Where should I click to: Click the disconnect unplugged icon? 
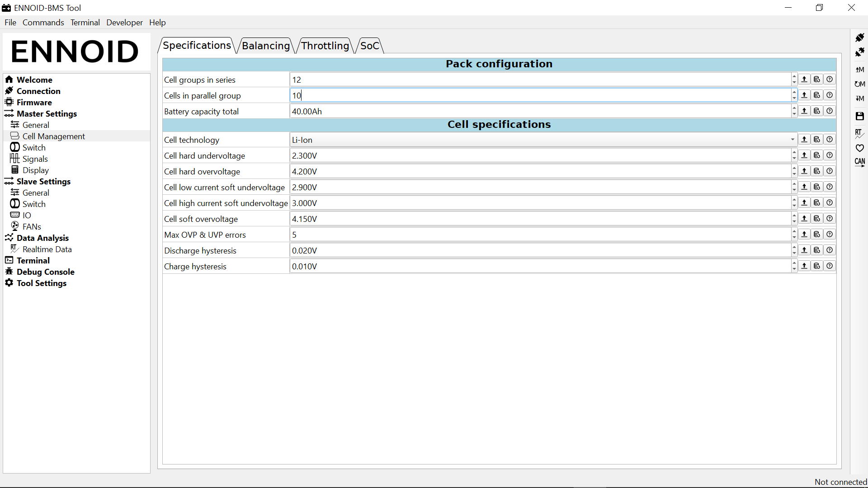coord(859,52)
